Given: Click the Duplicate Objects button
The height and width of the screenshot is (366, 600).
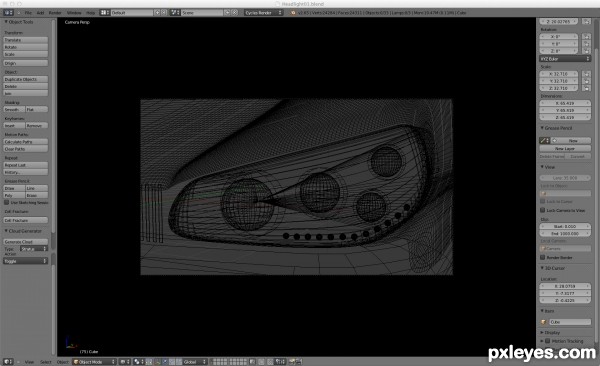Looking at the screenshot, I should tap(26, 79).
